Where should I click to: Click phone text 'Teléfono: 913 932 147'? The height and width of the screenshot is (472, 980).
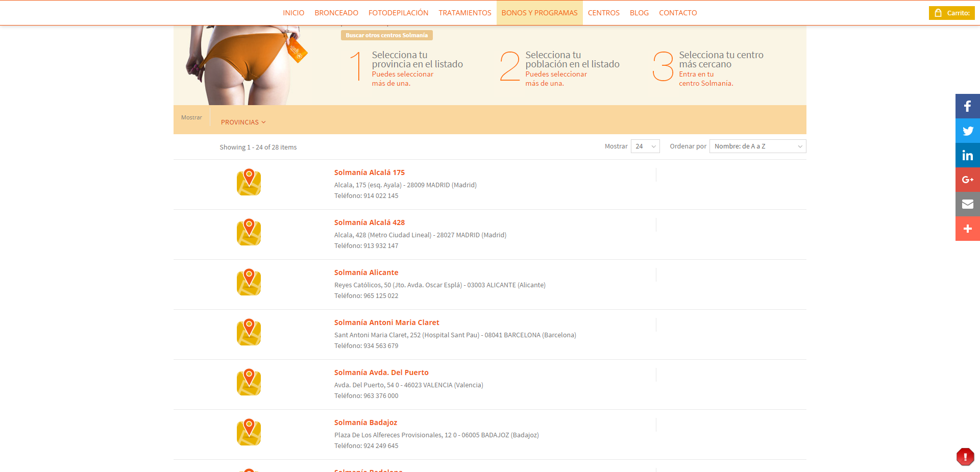pos(366,246)
